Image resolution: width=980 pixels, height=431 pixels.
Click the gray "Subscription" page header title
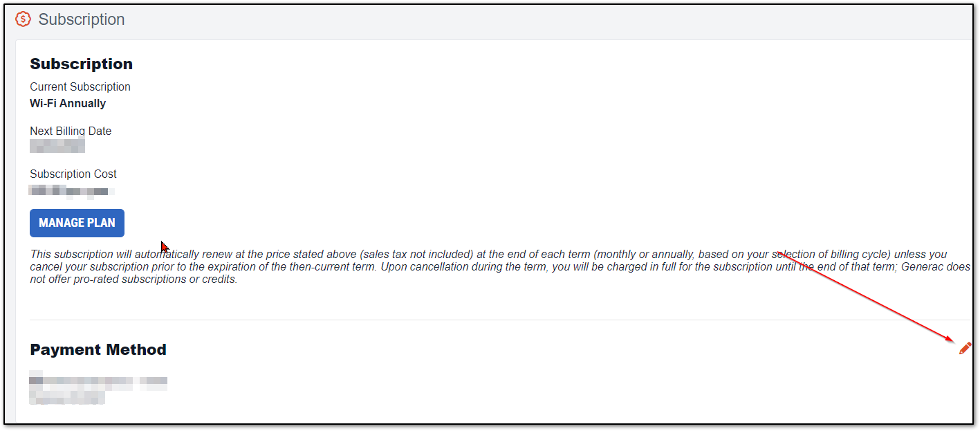(x=82, y=19)
